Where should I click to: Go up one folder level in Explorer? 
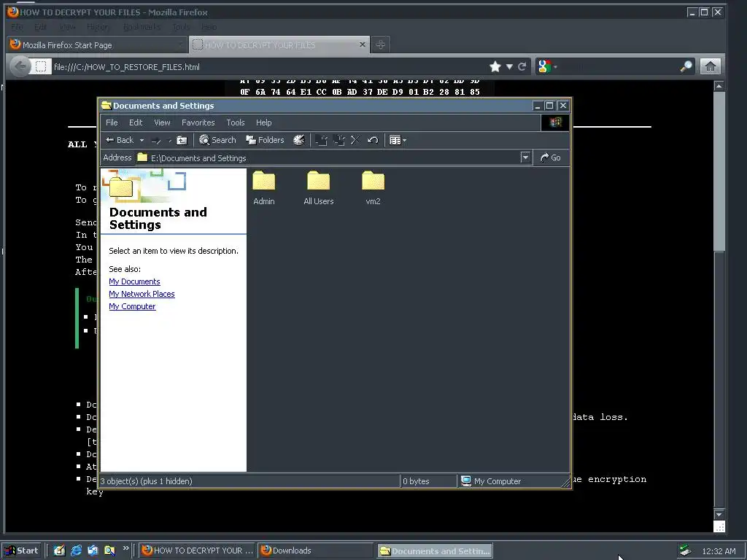tap(182, 141)
